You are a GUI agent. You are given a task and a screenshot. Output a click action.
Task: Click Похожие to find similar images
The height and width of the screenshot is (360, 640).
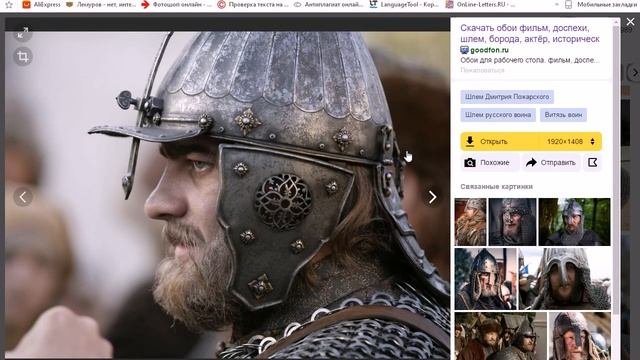pos(490,162)
